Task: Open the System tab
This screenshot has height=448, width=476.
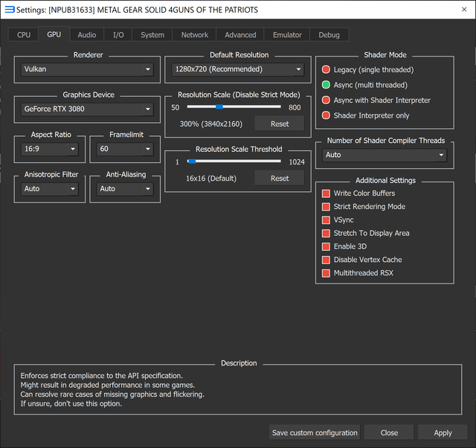Action: click(152, 35)
